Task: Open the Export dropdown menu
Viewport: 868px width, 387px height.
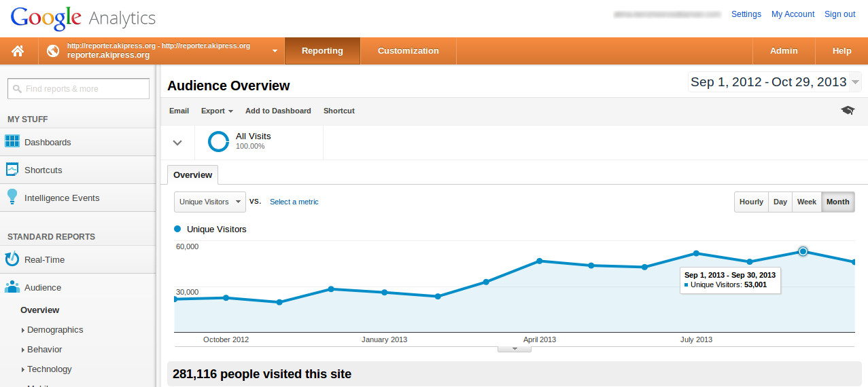Action: pyautogui.click(x=217, y=111)
